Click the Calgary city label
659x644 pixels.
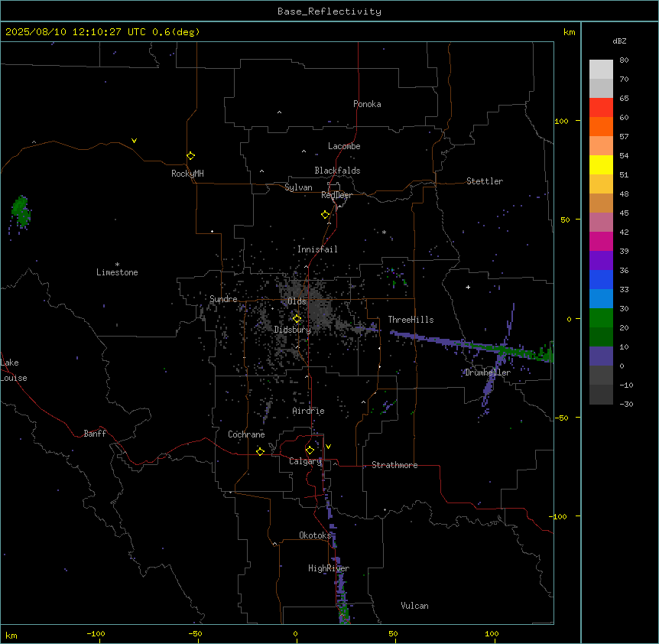(306, 461)
